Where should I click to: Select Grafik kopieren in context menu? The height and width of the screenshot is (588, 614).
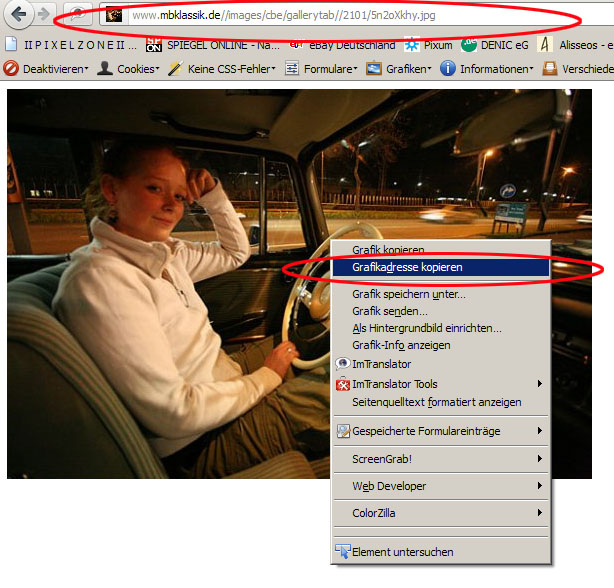441,249
